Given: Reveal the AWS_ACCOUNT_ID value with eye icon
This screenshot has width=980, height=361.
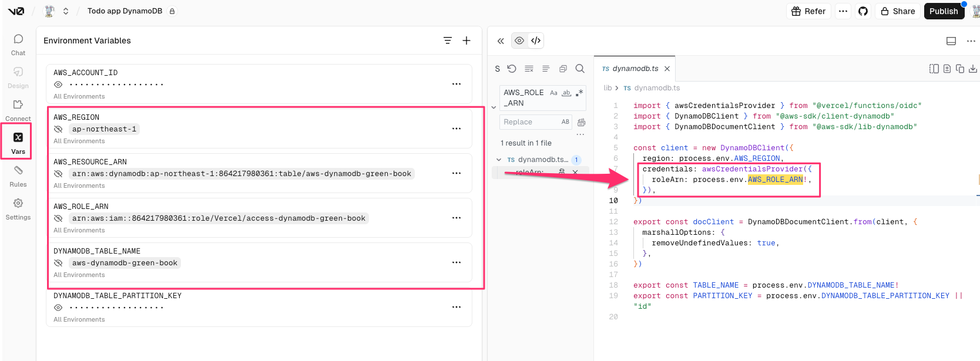Looking at the screenshot, I should pos(58,85).
